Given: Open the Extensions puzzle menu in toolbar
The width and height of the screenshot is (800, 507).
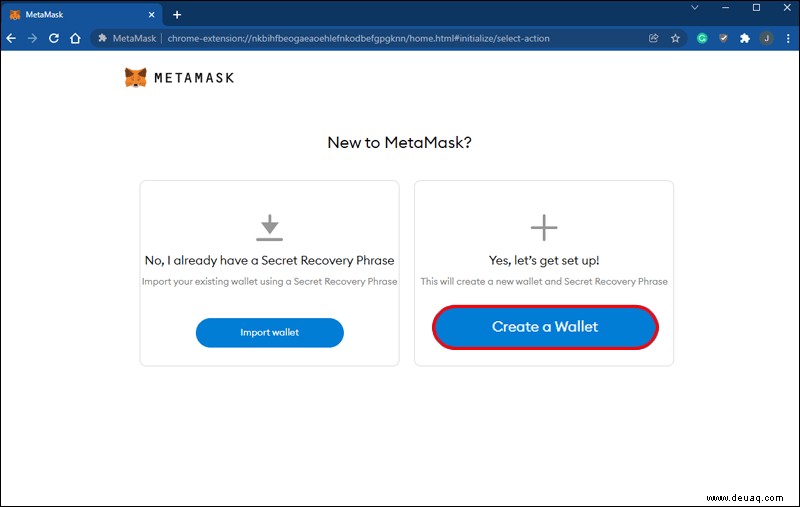Looking at the screenshot, I should (745, 38).
